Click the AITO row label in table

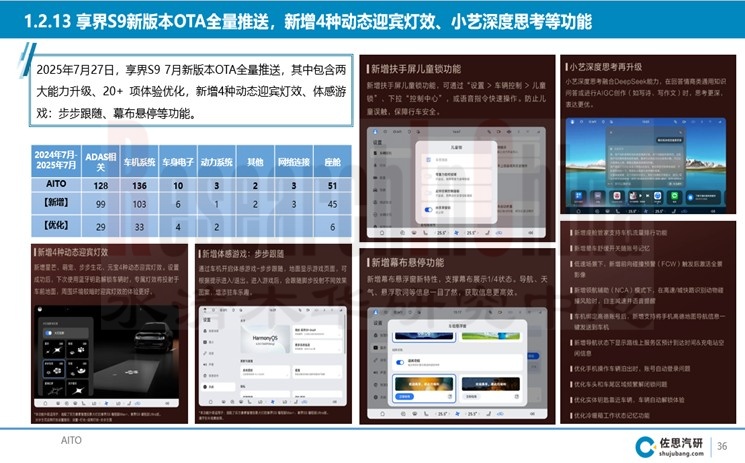[x=56, y=184]
